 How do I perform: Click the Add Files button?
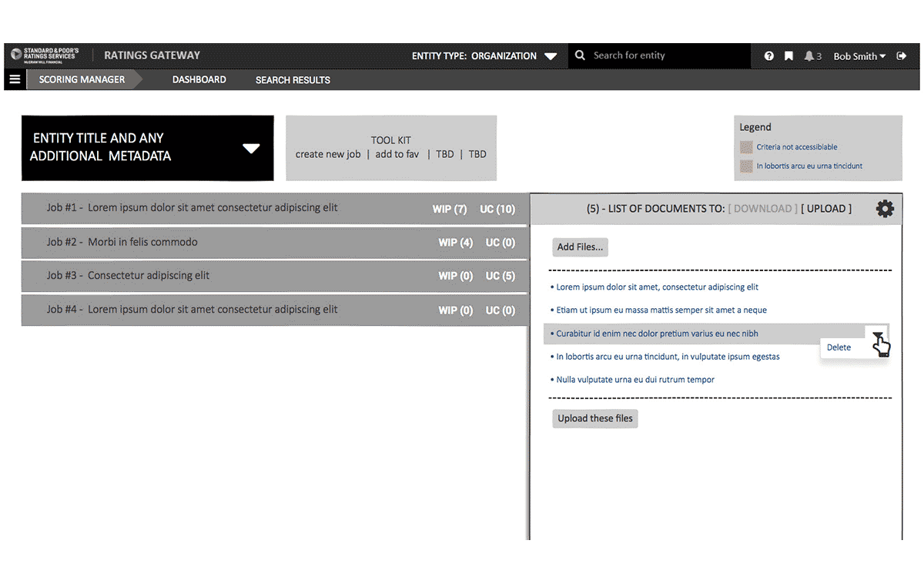pos(581,247)
